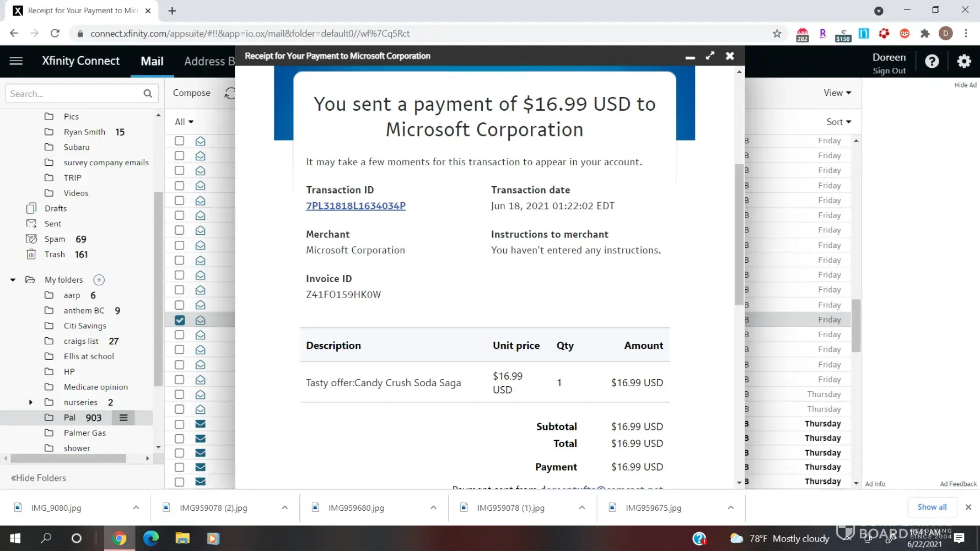The width and height of the screenshot is (980, 551).
Task: Open the Help question mark icon
Action: point(932,61)
